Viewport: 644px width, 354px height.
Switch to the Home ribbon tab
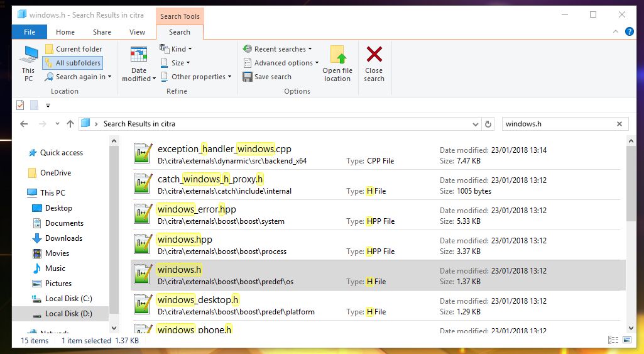coord(65,32)
